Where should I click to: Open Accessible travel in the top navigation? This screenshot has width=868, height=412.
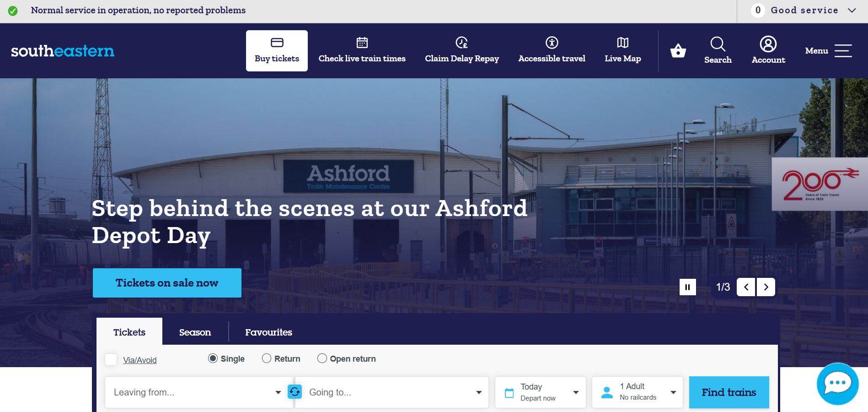point(552,51)
